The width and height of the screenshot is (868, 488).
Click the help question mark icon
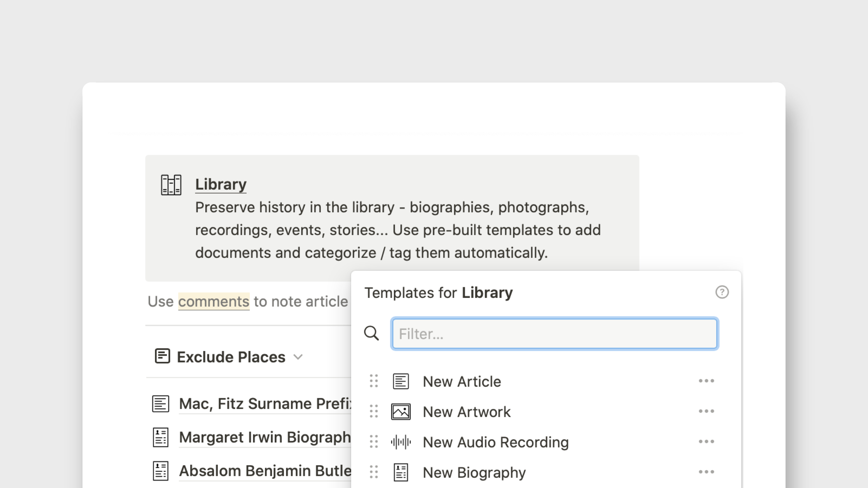tap(722, 292)
